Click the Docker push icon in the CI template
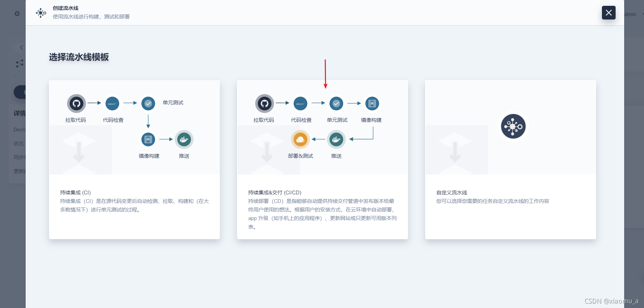644x308 pixels. pyautogui.click(x=184, y=139)
